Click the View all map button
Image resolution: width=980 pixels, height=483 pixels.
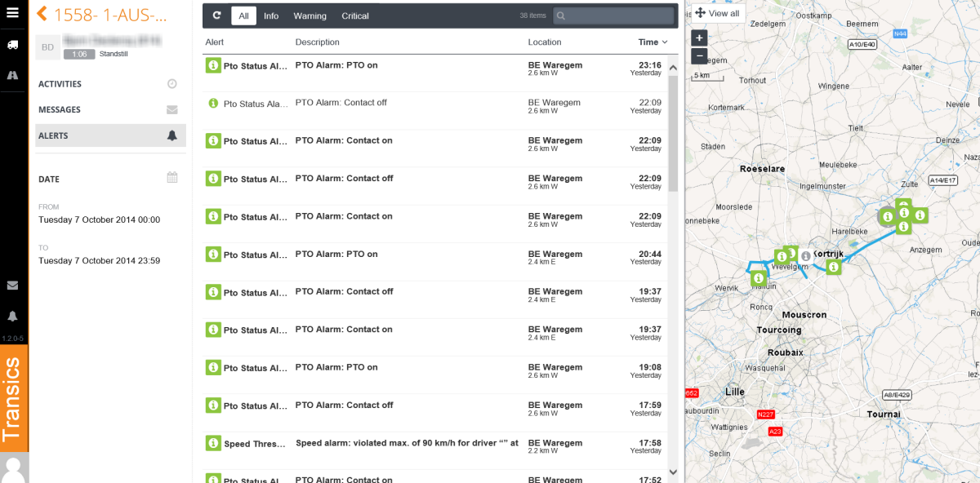point(717,14)
